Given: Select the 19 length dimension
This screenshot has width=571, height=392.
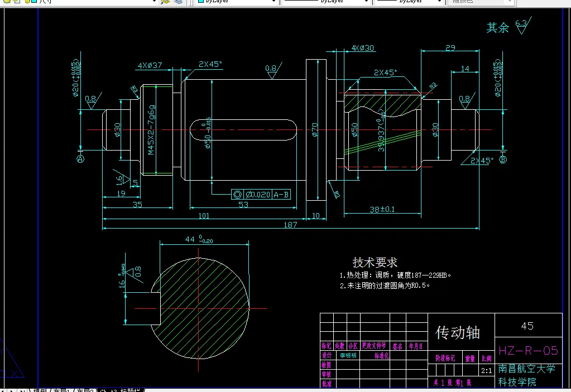Looking at the screenshot, I should [121, 193].
